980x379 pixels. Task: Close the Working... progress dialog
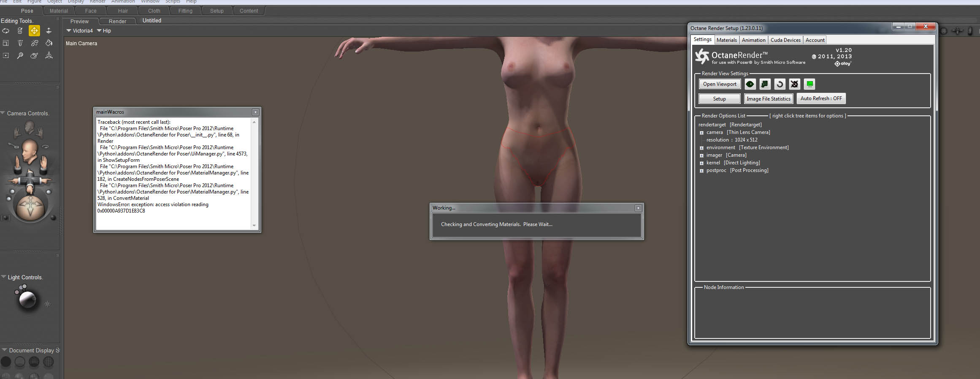(638, 208)
